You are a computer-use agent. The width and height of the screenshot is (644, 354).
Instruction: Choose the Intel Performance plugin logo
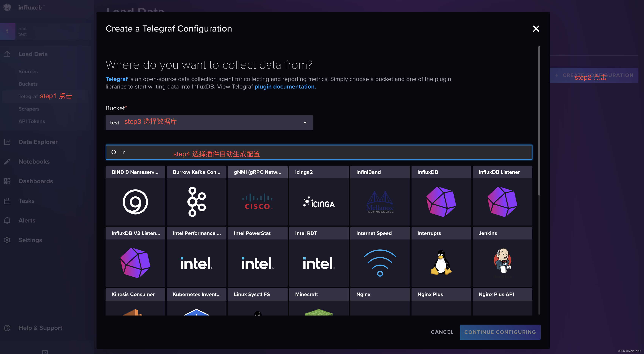click(196, 263)
